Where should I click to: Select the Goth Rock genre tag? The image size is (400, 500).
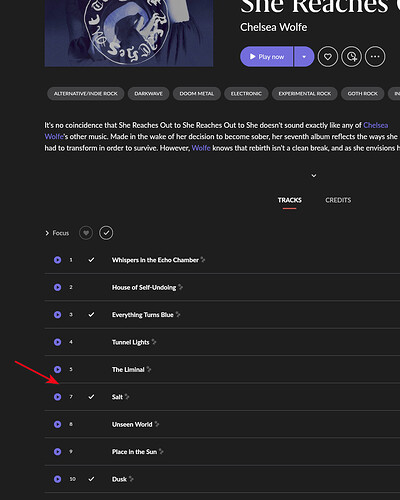tap(363, 94)
